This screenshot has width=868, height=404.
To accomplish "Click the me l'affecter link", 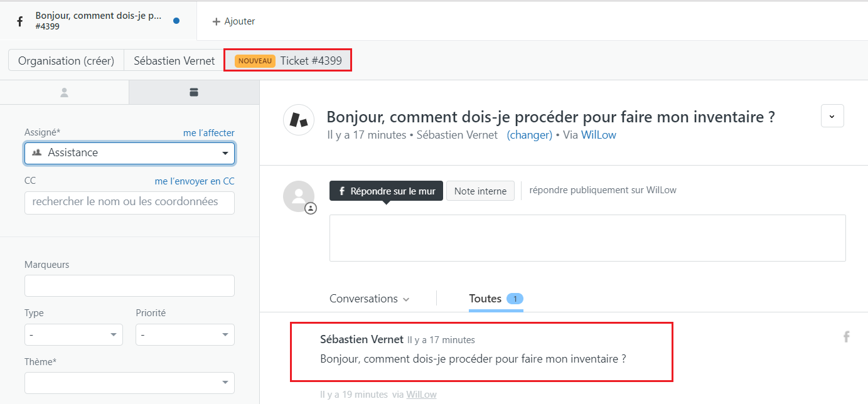I will click(208, 133).
